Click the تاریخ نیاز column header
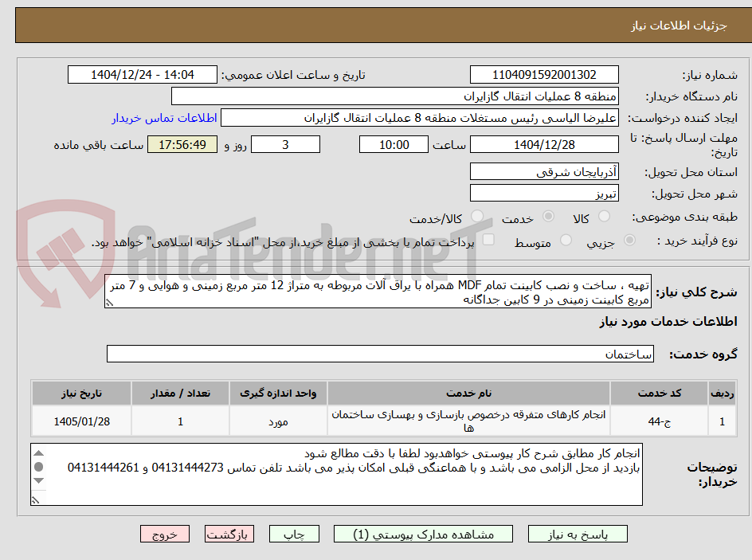Screen dimensions: 752x560 81,394
